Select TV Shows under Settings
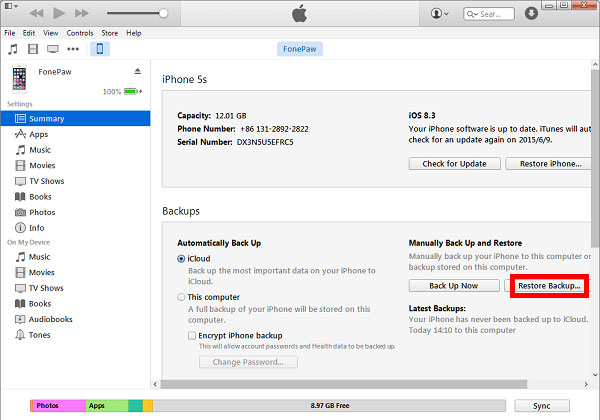 pyautogui.click(x=75, y=181)
